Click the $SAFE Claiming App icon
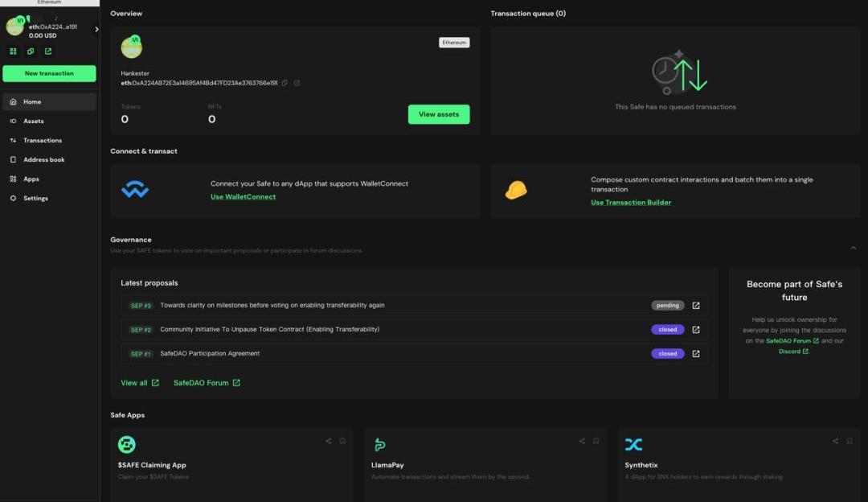The image size is (868, 502). [x=127, y=444]
